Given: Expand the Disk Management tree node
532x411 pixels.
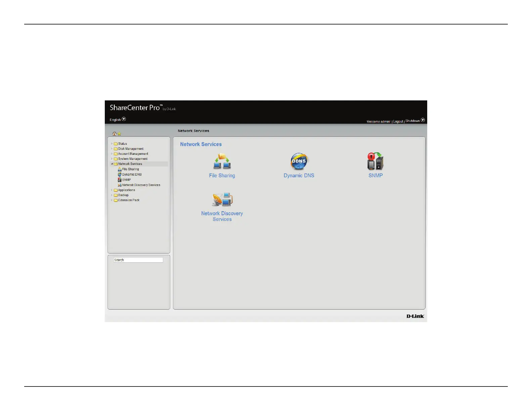Looking at the screenshot, I should pos(112,149).
